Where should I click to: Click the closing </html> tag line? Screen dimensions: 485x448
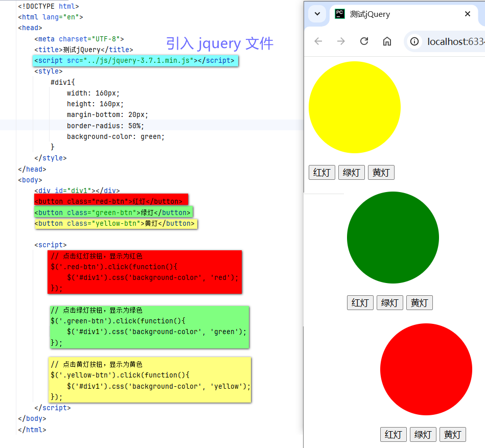tap(32, 430)
